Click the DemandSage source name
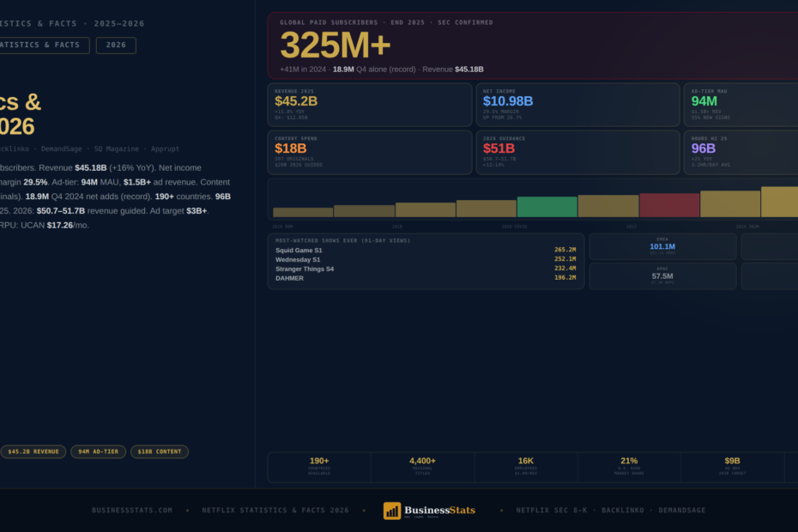 pos(62,148)
